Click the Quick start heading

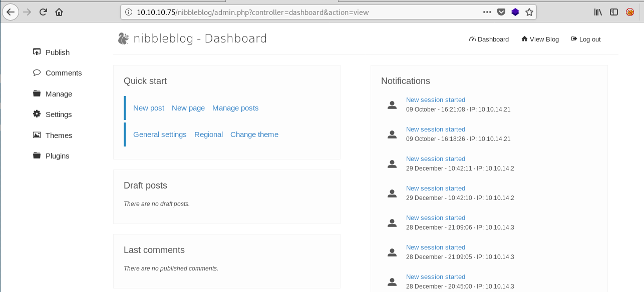pos(145,81)
